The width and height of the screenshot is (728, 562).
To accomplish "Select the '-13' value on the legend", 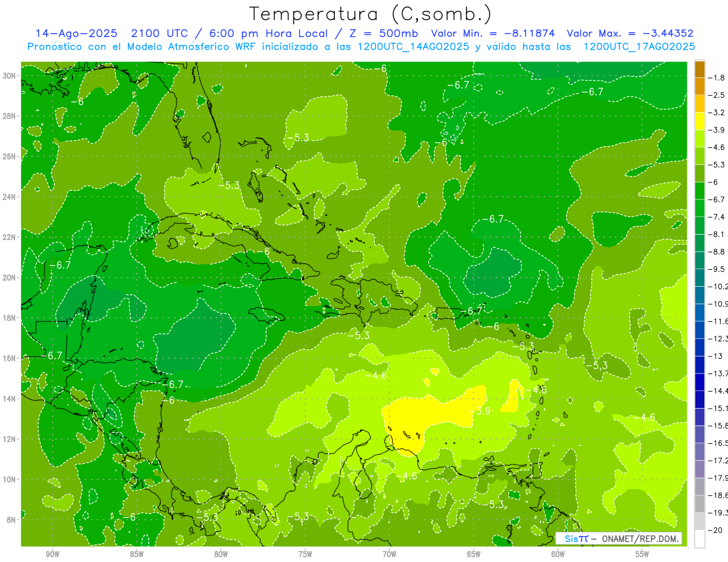I will tap(715, 356).
